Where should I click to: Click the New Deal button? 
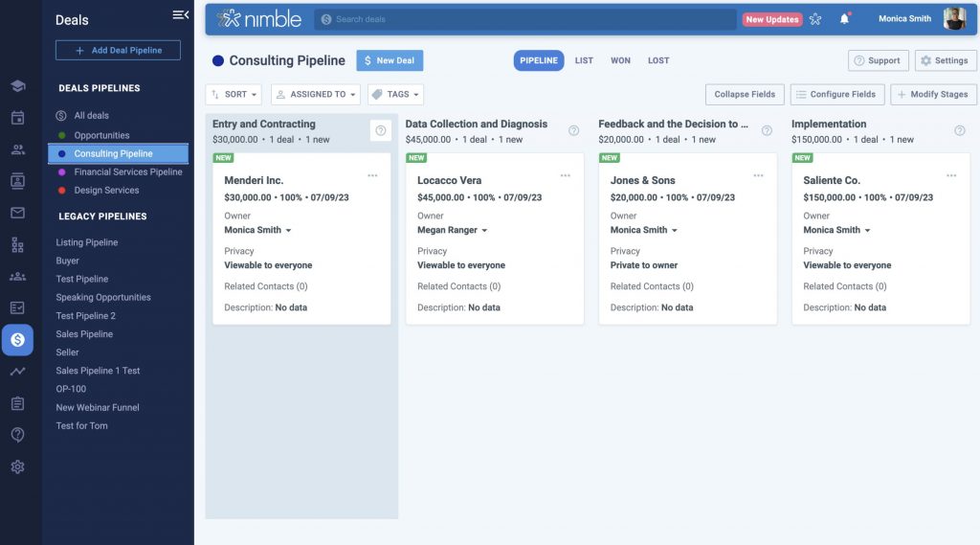point(390,60)
